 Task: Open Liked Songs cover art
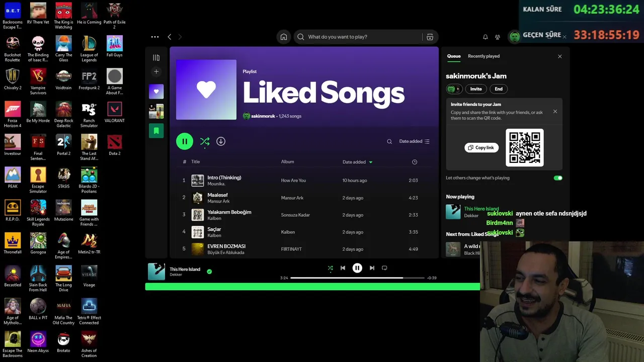pos(206,89)
